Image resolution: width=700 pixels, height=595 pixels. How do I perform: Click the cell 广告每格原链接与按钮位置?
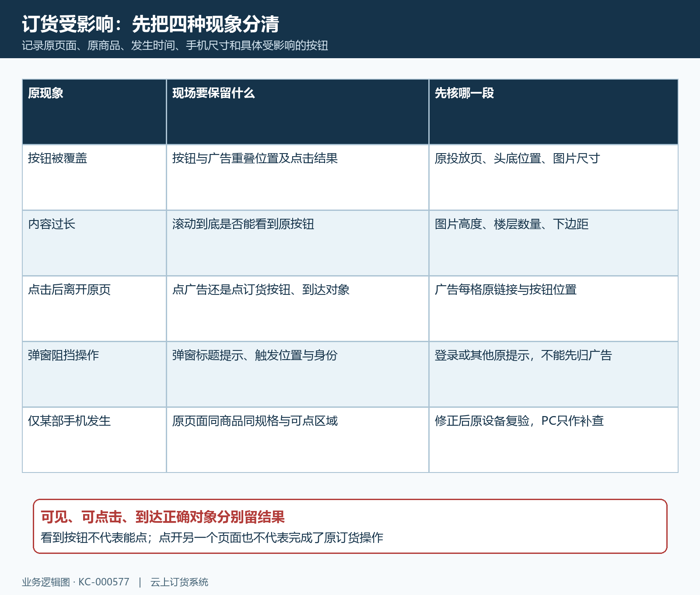(x=553, y=308)
